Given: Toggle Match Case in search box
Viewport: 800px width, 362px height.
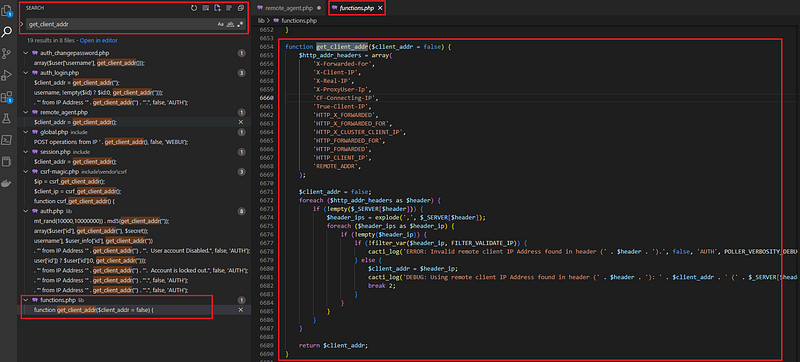Looking at the screenshot, I should coord(220,24).
